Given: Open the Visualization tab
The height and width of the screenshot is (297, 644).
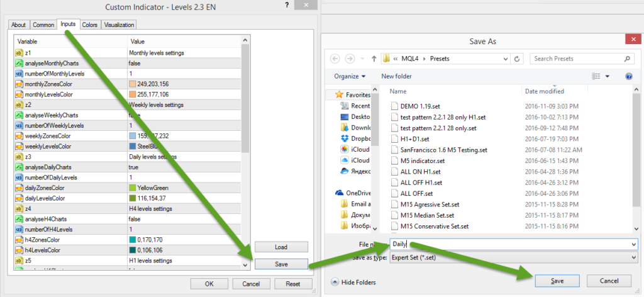Looking at the screenshot, I should [119, 25].
